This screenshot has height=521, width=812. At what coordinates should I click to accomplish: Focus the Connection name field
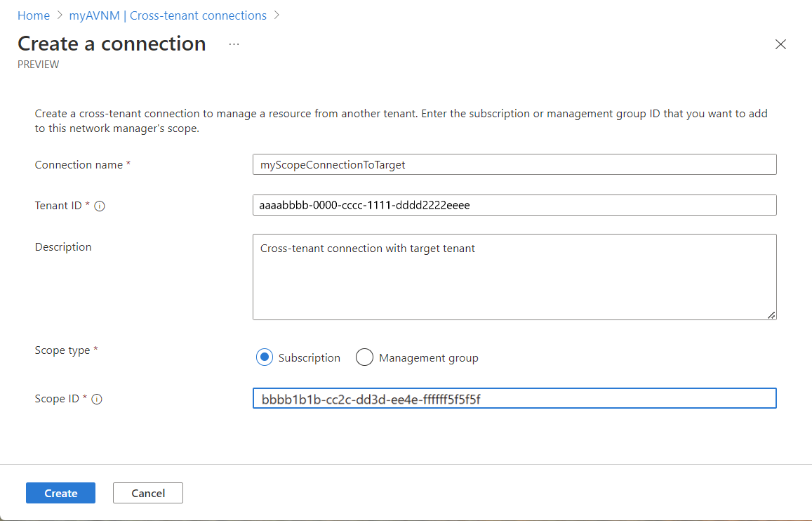[514, 164]
